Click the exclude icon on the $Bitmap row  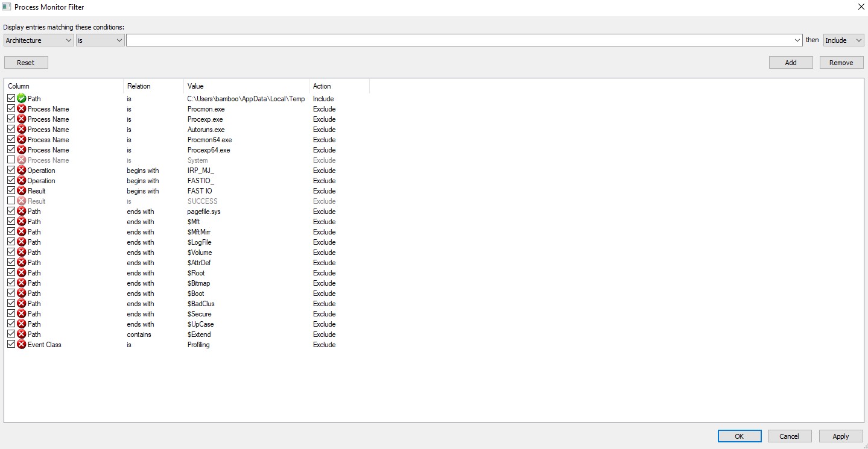pyautogui.click(x=22, y=283)
